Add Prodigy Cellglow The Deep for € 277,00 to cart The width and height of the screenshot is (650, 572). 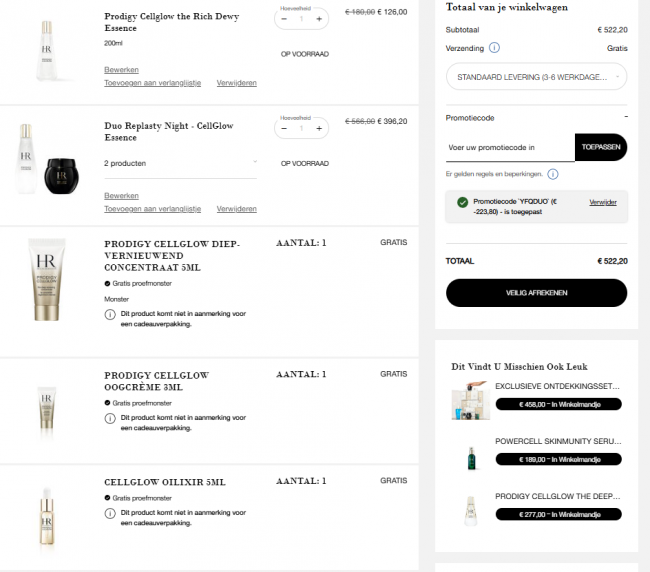(x=559, y=514)
